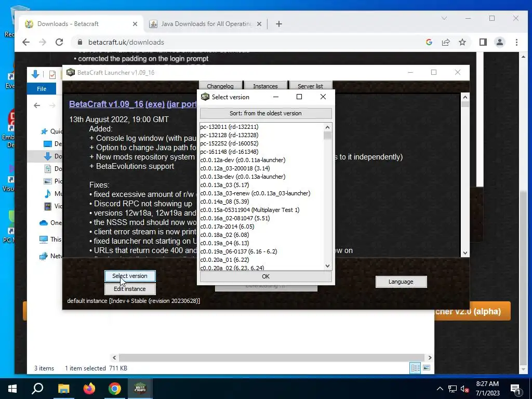
Task: Show hidden system tray icons chevron
Action: pos(440,389)
